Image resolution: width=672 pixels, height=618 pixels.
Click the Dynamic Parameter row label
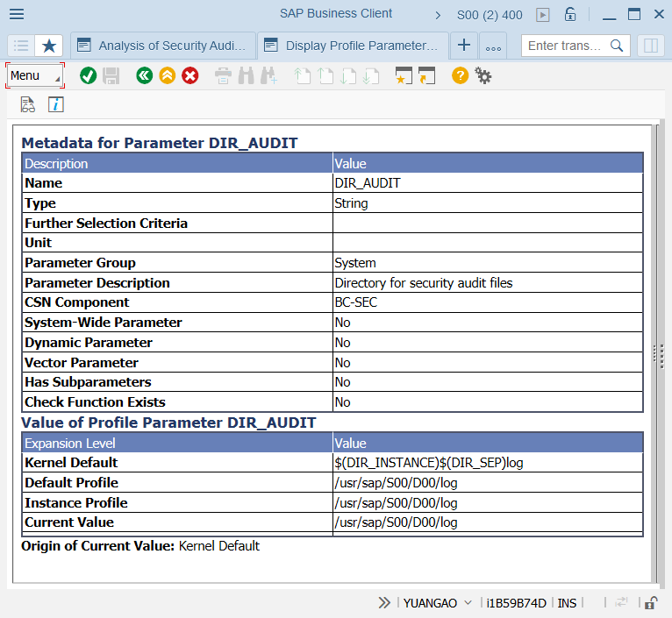coord(89,343)
